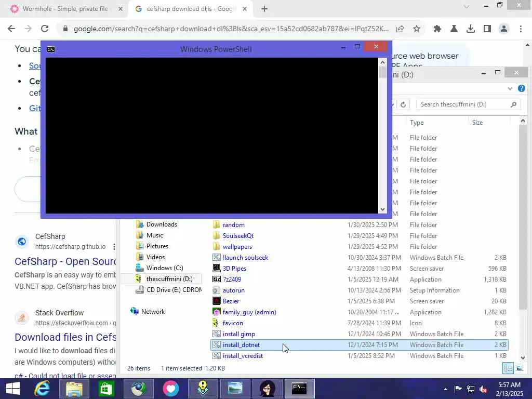532x399 pixels.
Task: Select favicon icon file
Action: [x=233, y=323]
